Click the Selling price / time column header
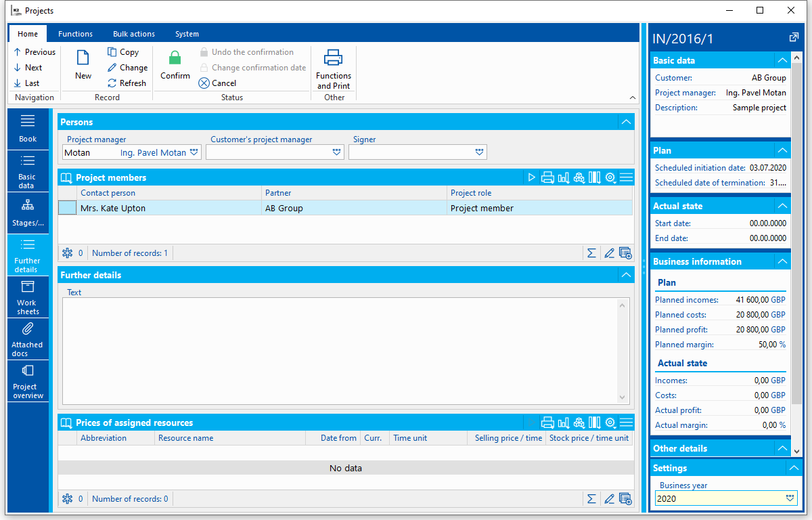The width and height of the screenshot is (812, 520). coord(508,438)
